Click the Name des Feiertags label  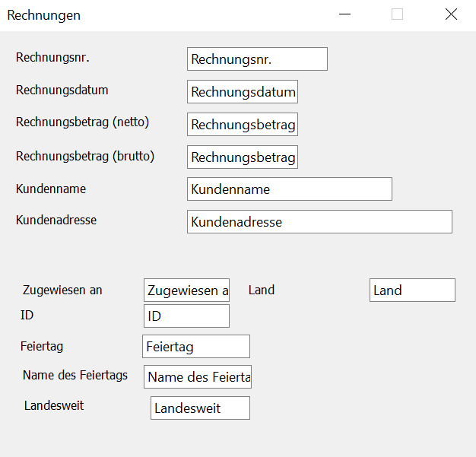pyautogui.click(x=75, y=376)
